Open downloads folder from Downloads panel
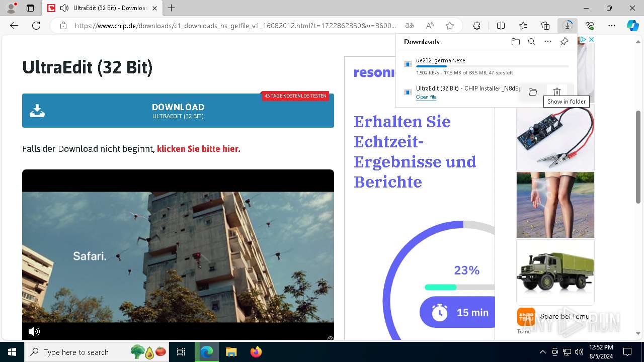Image resolution: width=644 pixels, height=362 pixels. (515, 42)
